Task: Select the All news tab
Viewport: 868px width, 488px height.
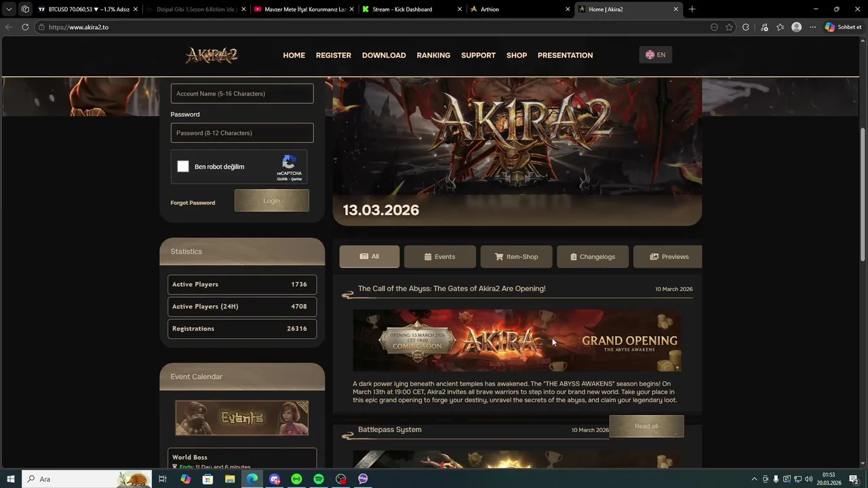Action: click(x=370, y=257)
